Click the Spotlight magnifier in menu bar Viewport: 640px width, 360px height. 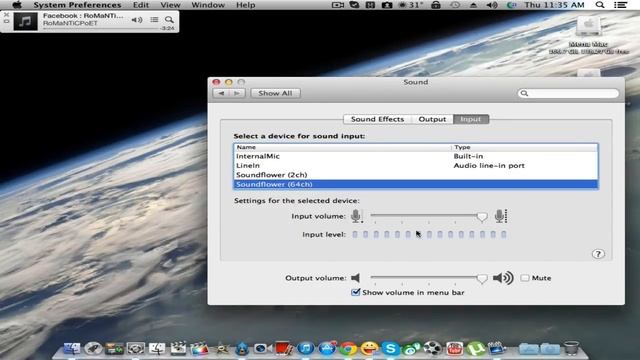600,5
